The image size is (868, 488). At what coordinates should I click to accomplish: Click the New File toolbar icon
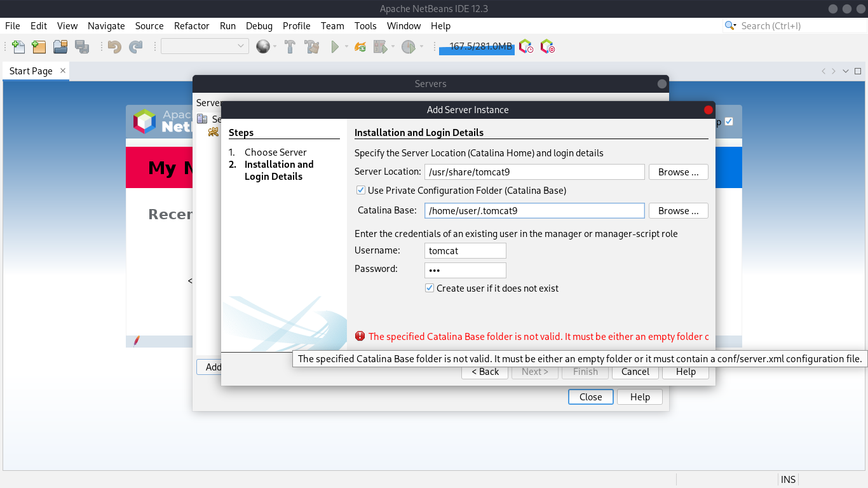tap(18, 46)
